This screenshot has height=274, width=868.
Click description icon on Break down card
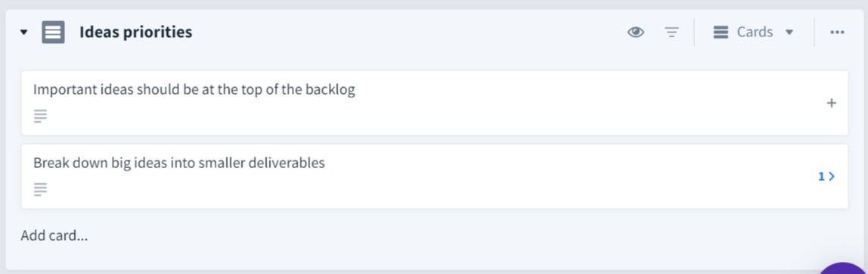(x=40, y=189)
